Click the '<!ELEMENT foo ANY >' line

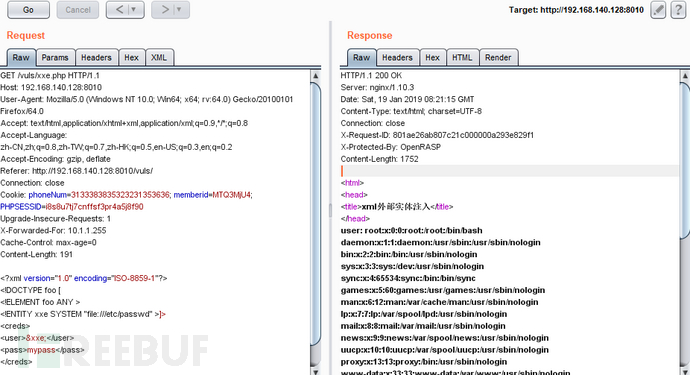point(40,302)
